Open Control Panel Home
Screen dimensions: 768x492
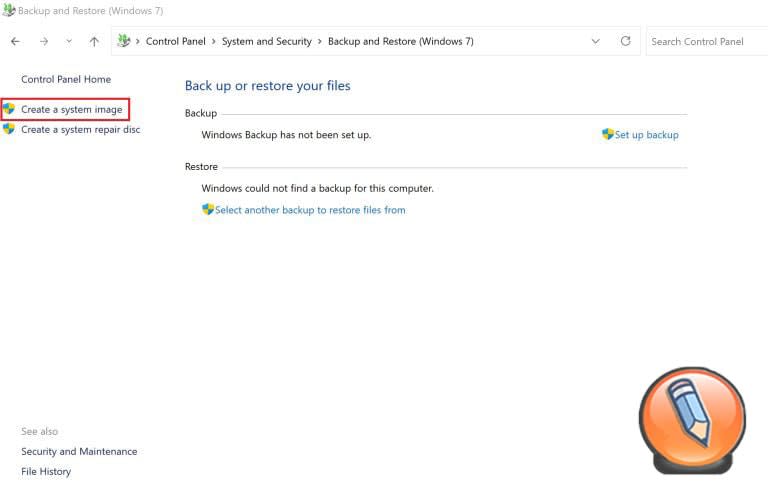[x=66, y=79]
